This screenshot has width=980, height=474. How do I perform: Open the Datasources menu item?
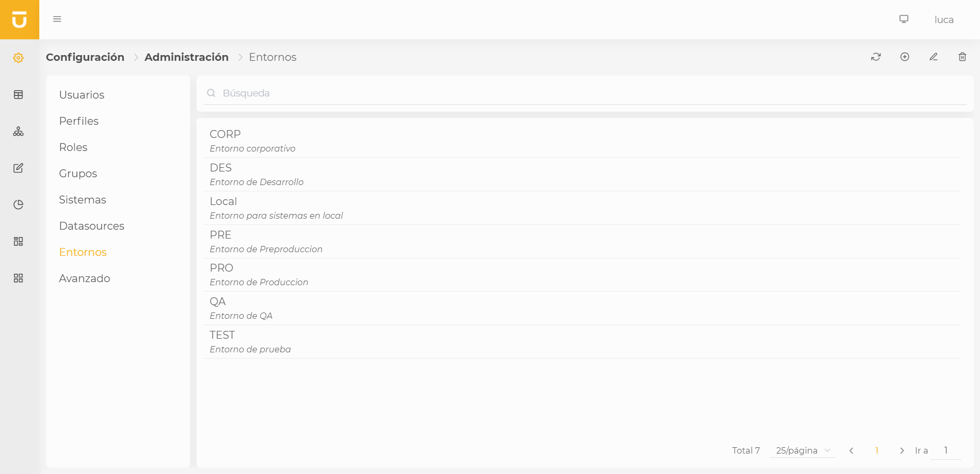point(92,226)
